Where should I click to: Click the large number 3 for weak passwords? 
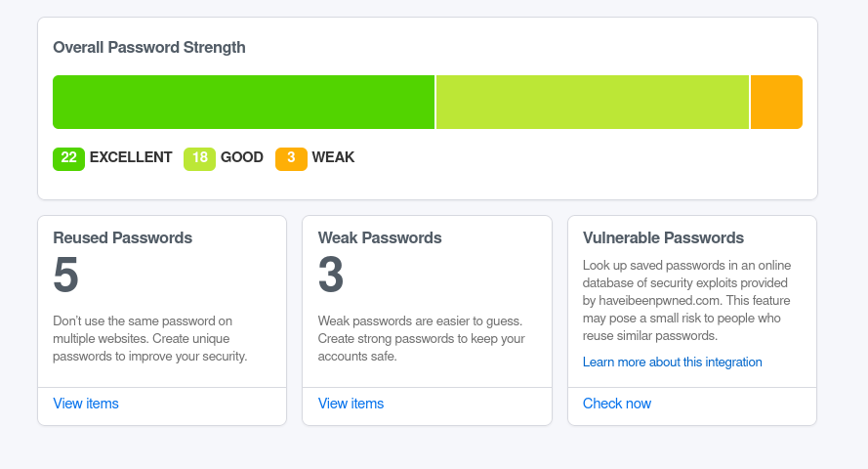(x=331, y=277)
